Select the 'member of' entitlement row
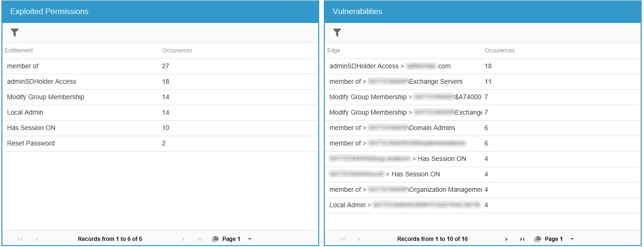The image size is (644, 247). coord(160,66)
